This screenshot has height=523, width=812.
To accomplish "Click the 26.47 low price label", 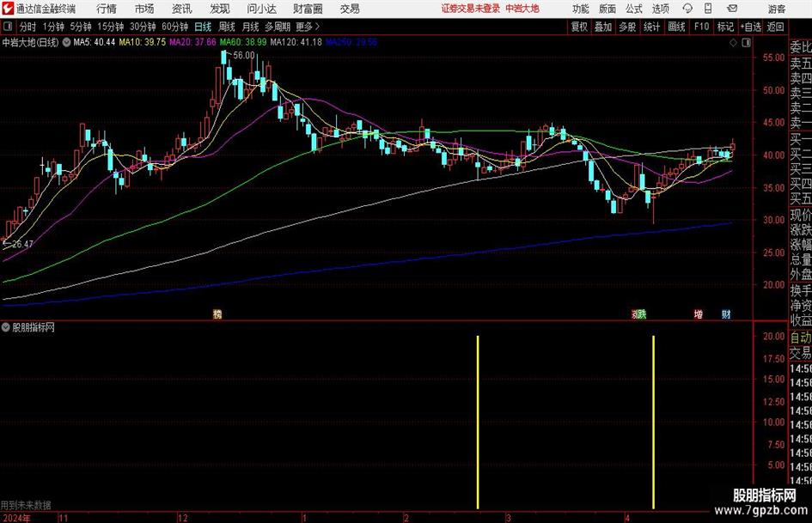I will pos(22,244).
